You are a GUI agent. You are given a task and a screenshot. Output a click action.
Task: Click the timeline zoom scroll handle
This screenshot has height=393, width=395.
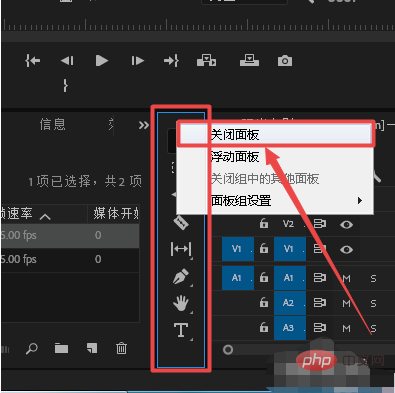tap(228, 350)
